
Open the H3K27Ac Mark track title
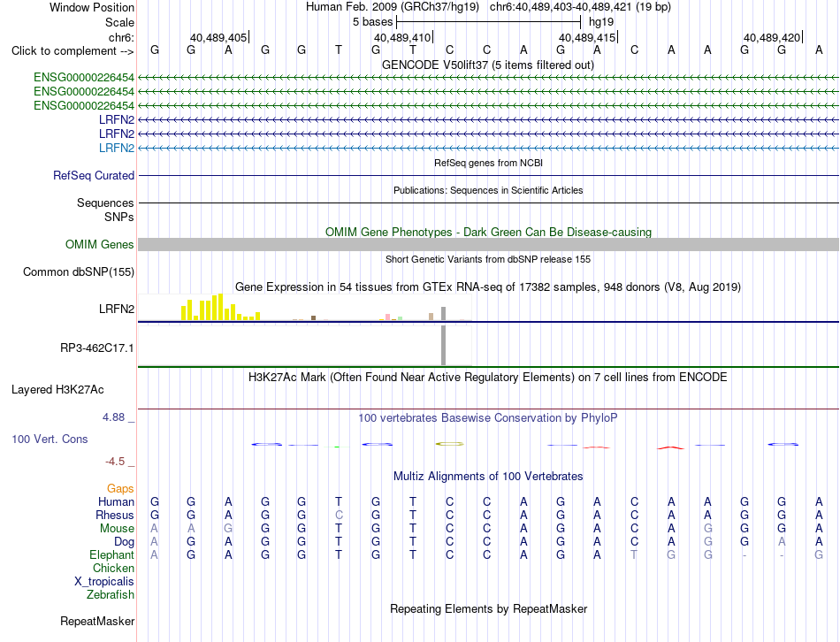click(488, 378)
